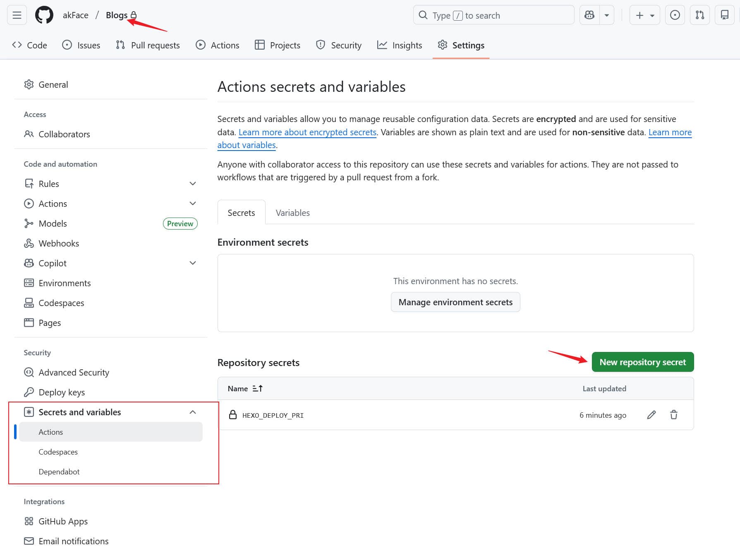The width and height of the screenshot is (740, 560).
Task: Open the Copilot chat icon
Action: (589, 15)
